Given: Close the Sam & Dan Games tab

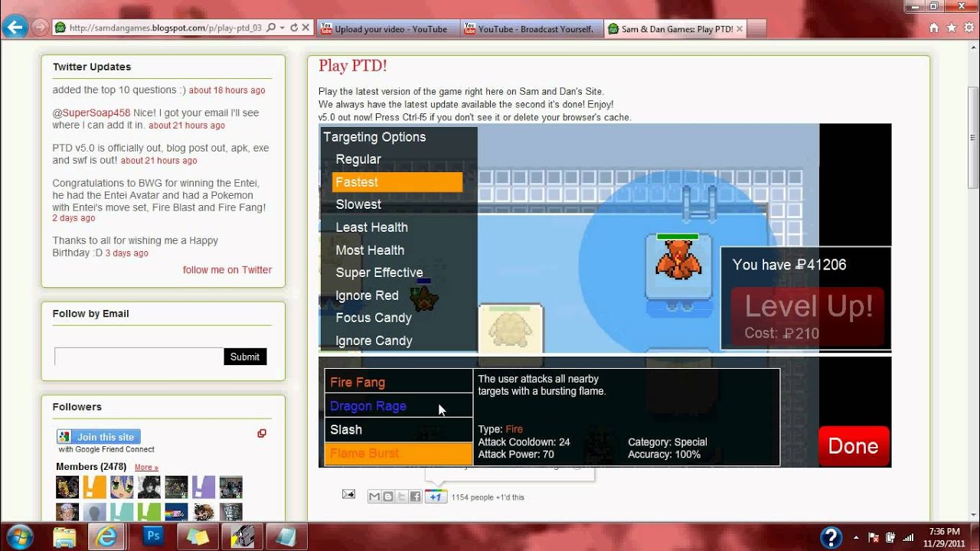Looking at the screenshot, I should click(739, 29).
